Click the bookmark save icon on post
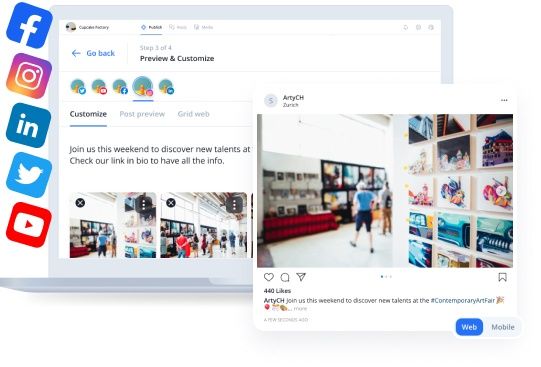This screenshot has width=541, height=367. (x=503, y=277)
